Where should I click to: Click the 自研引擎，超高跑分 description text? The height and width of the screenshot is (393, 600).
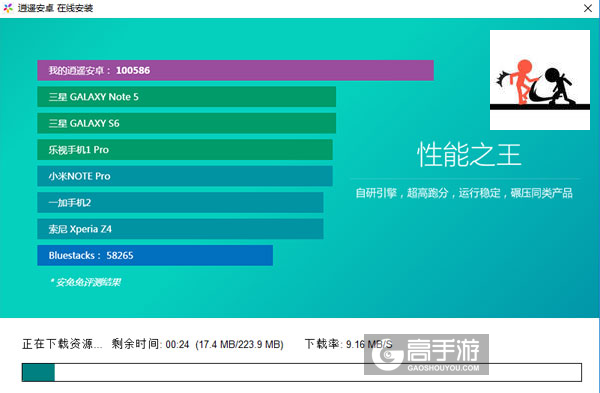pyautogui.click(x=464, y=193)
